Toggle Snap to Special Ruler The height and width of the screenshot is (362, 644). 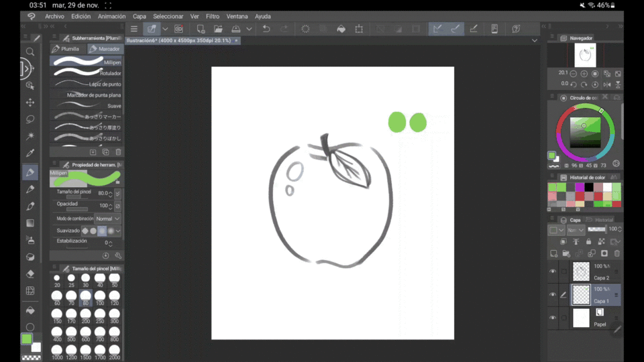coord(455,29)
